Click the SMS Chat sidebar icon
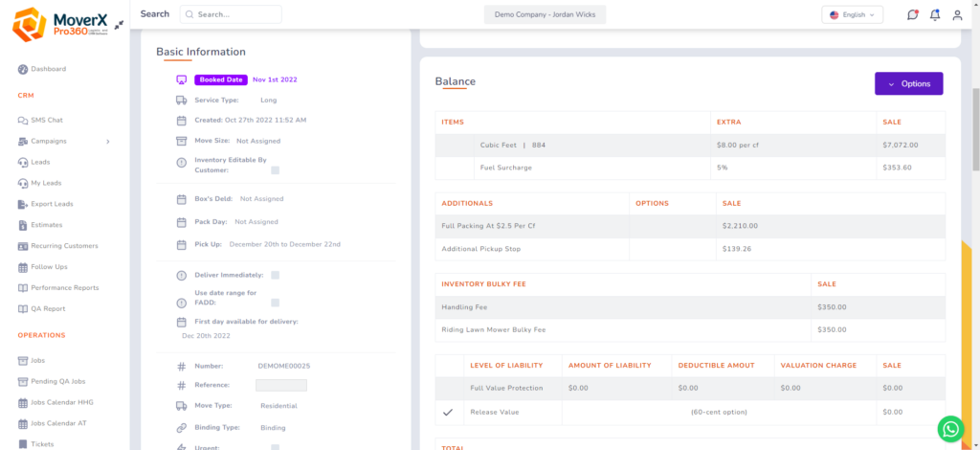Screen dimensions: 980x450 point(23,121)
